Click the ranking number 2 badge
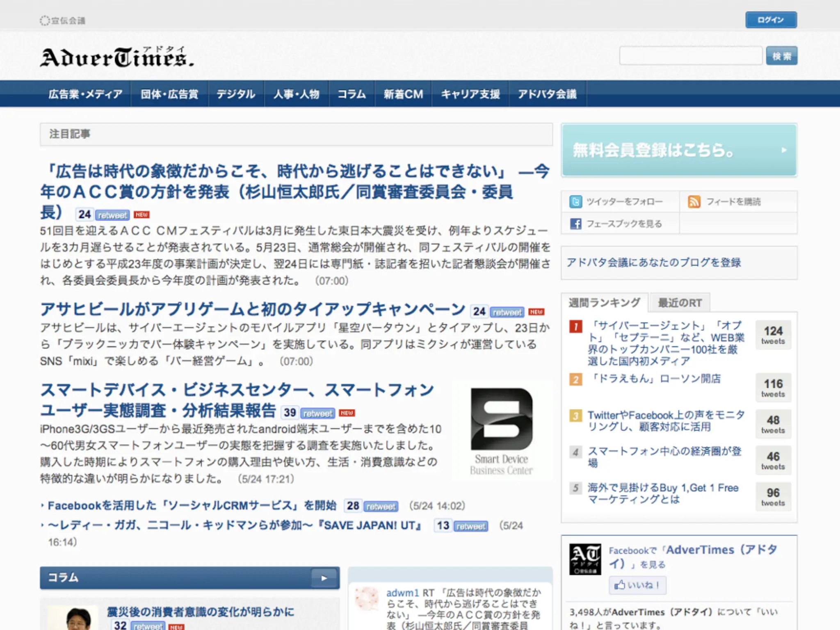The width and height of the screenshot is (840, 630). click(x=576, y=379)
